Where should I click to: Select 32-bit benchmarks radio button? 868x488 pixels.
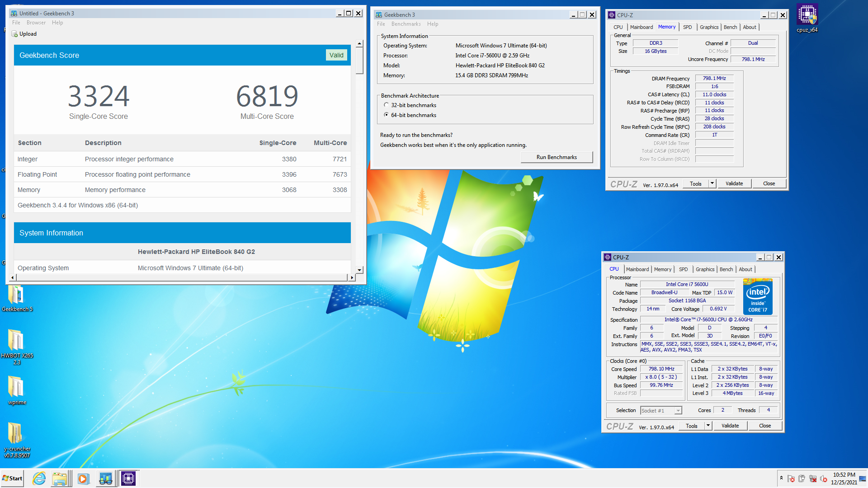point(386,105)
